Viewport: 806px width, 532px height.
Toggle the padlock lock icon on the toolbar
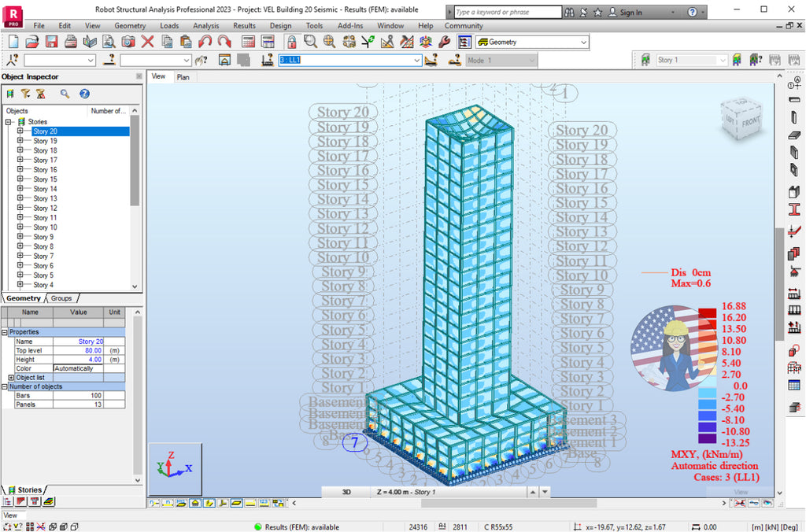coord(290,42)
